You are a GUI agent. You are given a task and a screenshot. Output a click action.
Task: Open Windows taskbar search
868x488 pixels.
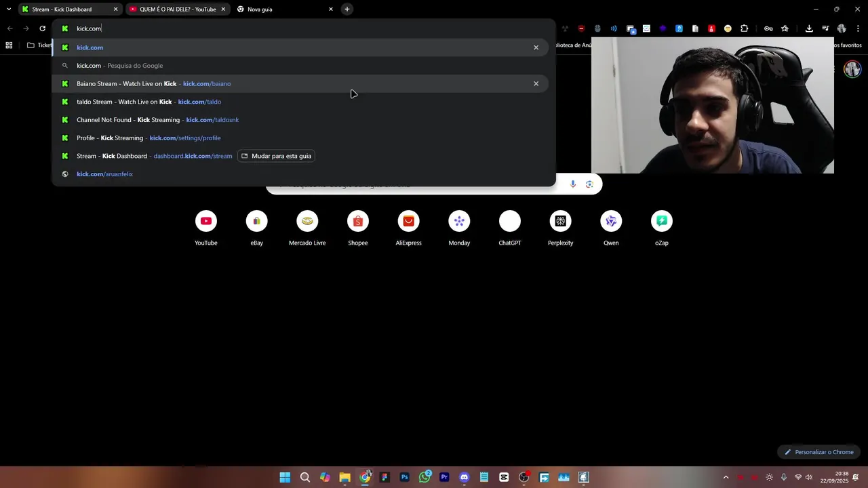(305, 477)
